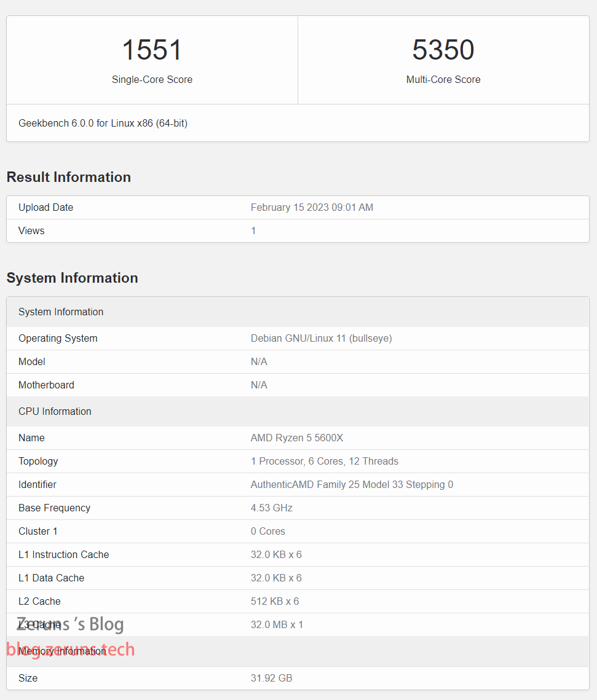Click the Views count value
Image resolution: width=597 pixels, height=700 pixels.
(253, 231)
